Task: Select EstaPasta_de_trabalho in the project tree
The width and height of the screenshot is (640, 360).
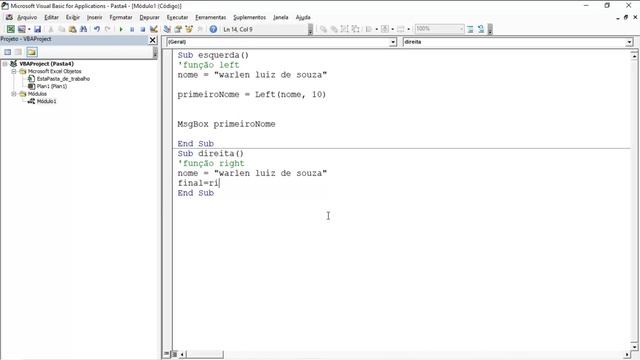Action: click(63, 79)
